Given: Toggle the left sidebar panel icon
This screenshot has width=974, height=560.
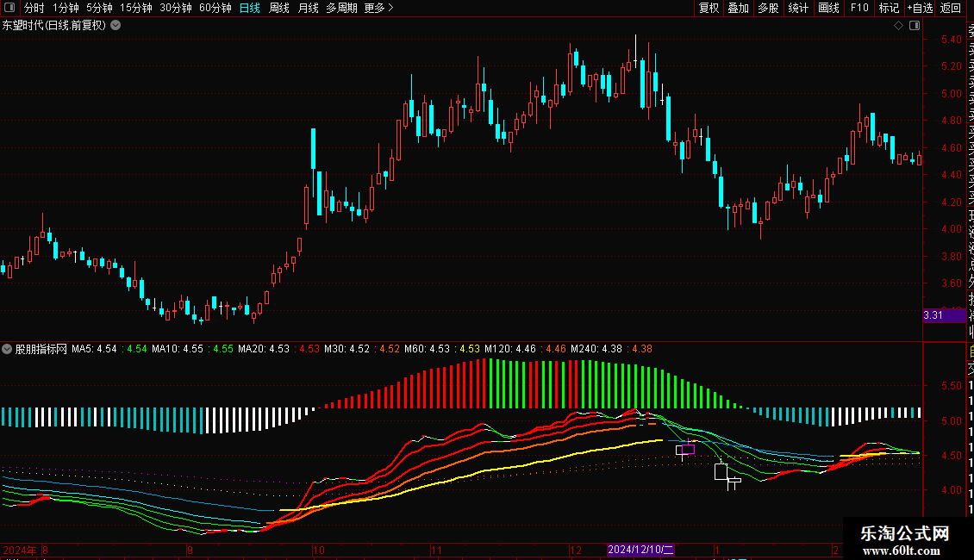Looking at the screenshot, I should pos(9,8).
